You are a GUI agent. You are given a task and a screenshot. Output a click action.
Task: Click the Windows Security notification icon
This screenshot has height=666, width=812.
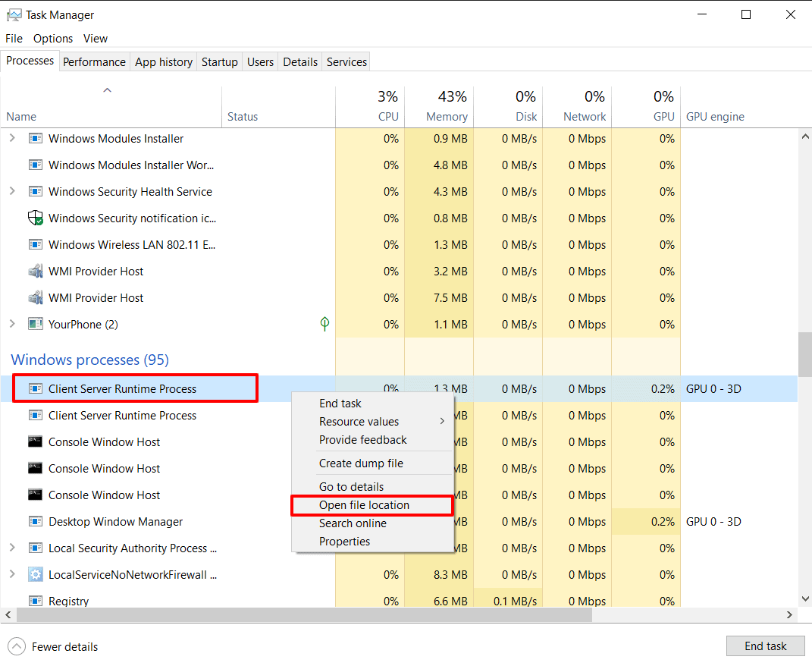click(35, 218)
